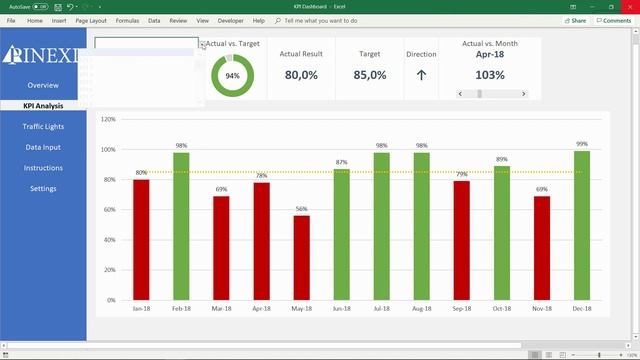
Task: Click the month scrollbar left arrow
Action: (460, 94)
